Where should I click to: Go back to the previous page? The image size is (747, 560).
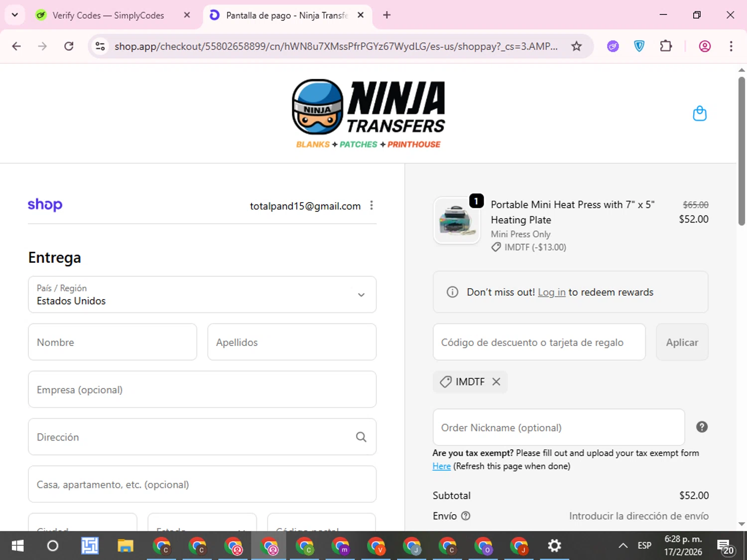point(16,46)
